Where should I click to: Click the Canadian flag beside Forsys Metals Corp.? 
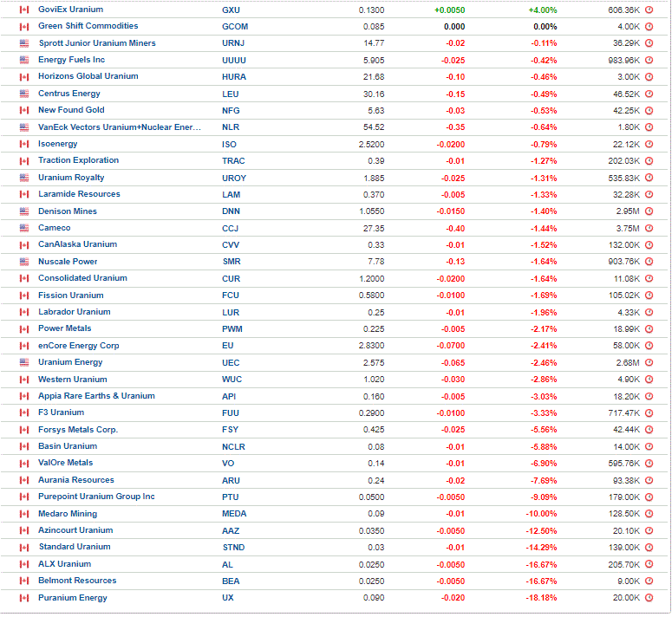(x=24, y=431)
